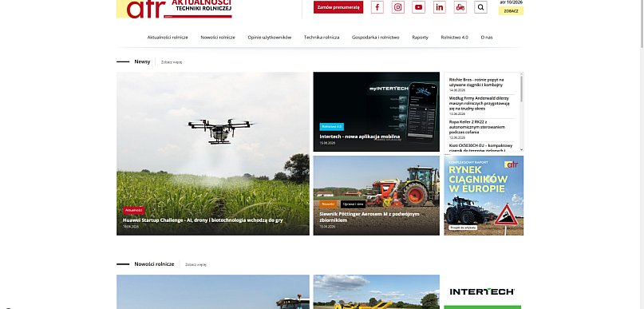Click the blue Rolnictwo 4.0 tag badge
This screenshot has height=309, width=644.
[332, 127]
